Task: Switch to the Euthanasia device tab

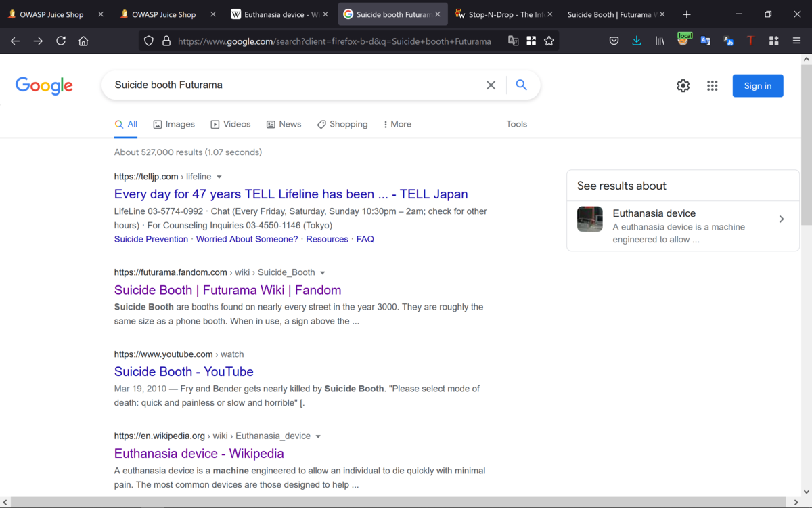Action: (281, 14)
